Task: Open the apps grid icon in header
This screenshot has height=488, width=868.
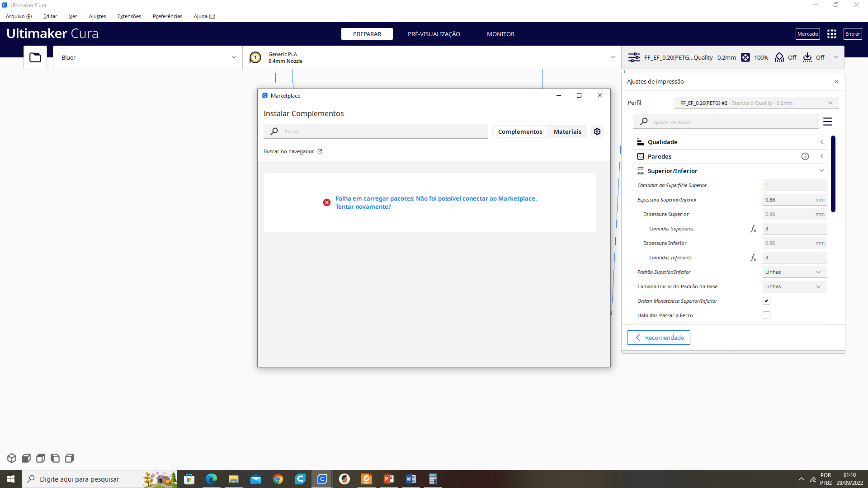Action: coord(832,34)
